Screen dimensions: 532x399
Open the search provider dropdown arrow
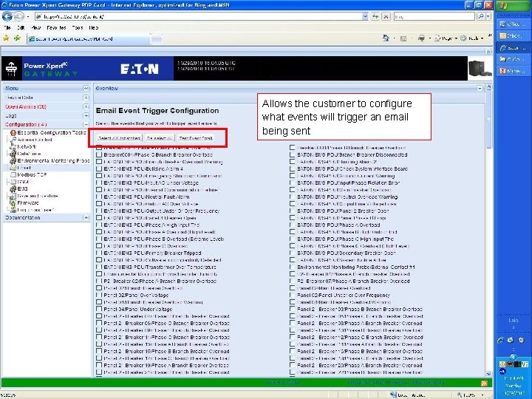click(x=488, y=16)
